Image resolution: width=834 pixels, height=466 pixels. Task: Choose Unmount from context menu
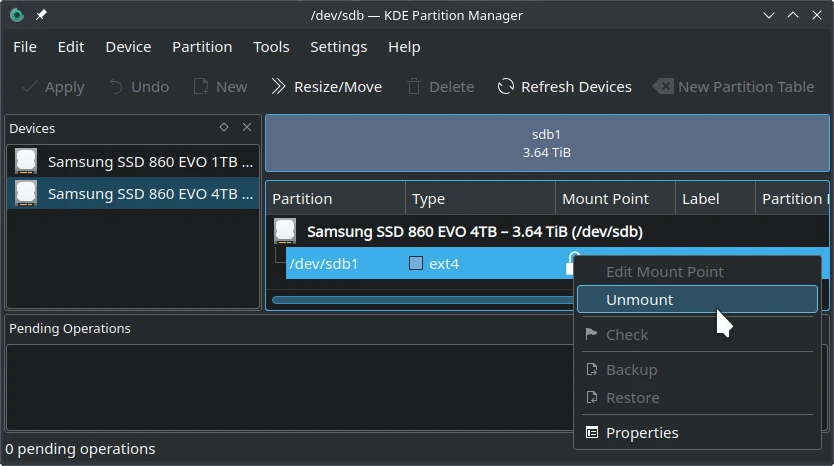coord(640,299)
